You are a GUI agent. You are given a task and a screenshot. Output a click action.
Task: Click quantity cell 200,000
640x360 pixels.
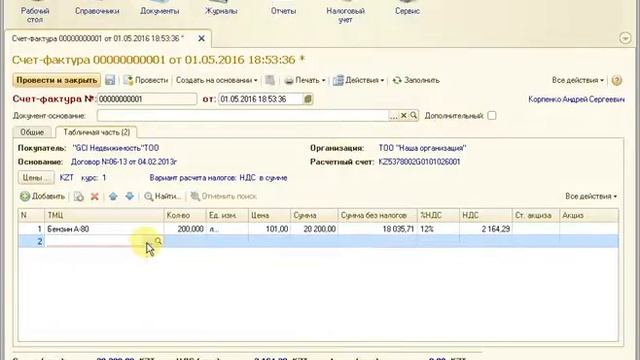click(184, 229)
